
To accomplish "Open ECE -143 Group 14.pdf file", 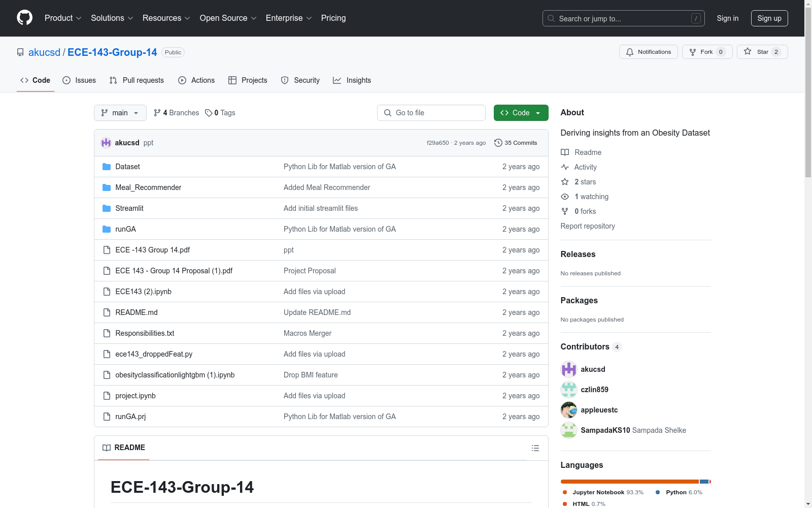I will pyautogui.click(x=153, y=250).
